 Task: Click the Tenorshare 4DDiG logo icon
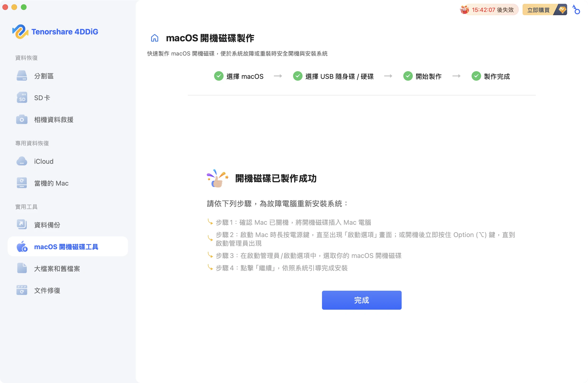[x=20, y=32]
